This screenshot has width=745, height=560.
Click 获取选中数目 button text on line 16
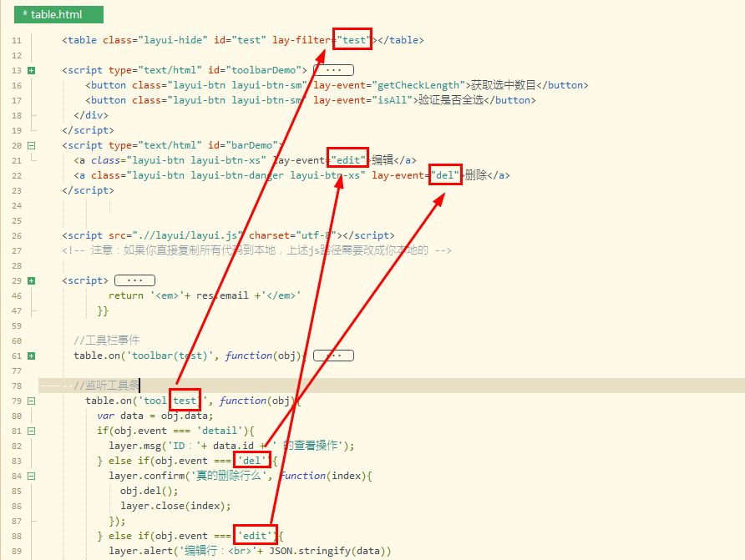pos(503,85)
